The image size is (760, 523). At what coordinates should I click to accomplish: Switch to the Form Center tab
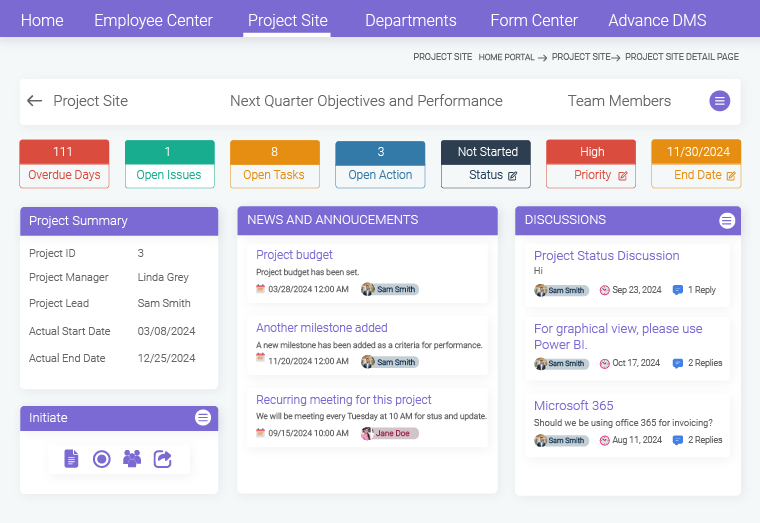(534, 20)
